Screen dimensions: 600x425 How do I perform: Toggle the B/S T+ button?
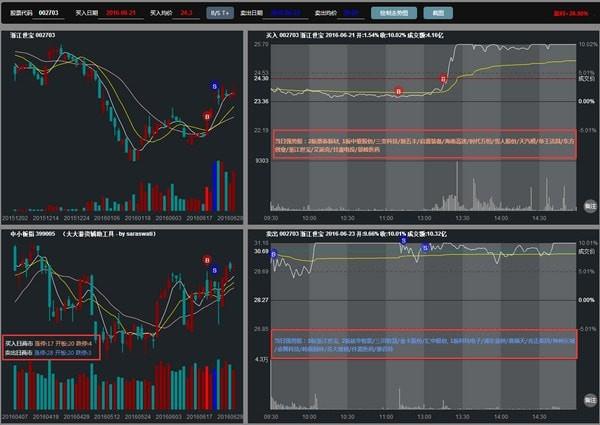(220, 13)
